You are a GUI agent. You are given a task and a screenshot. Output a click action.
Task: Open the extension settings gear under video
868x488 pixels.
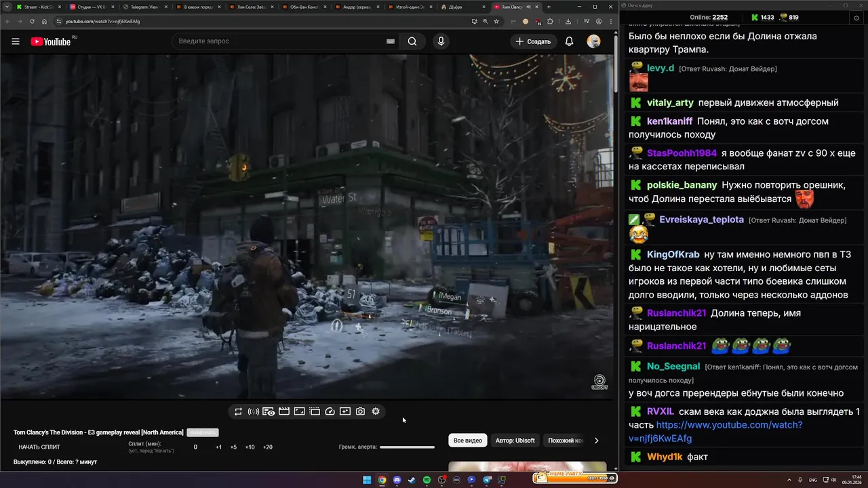pos(376,411)
